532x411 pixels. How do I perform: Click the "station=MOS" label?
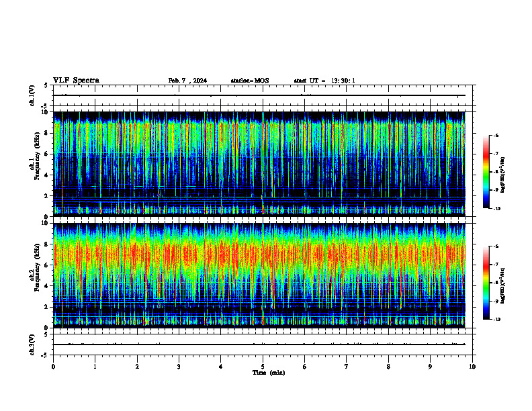pos(250,81)
